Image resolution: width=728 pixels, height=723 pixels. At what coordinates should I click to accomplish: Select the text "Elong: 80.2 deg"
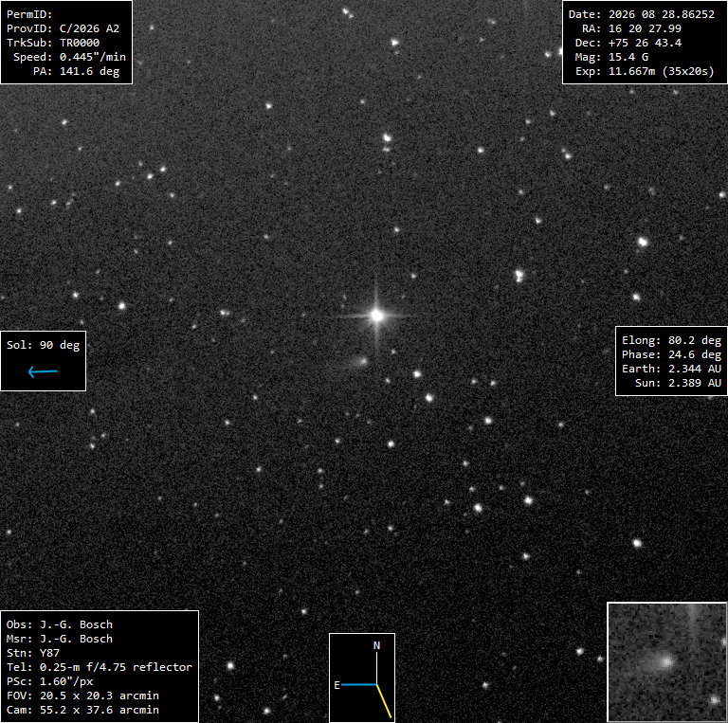click(x=672, y=340)
